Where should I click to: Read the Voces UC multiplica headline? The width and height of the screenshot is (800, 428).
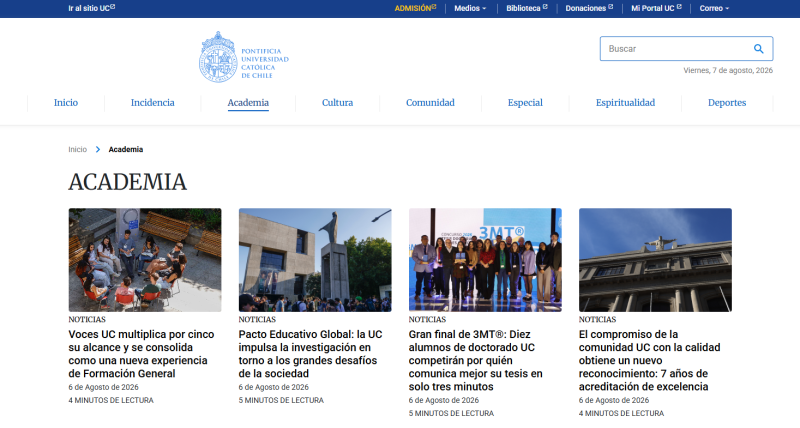coord(141,354)
